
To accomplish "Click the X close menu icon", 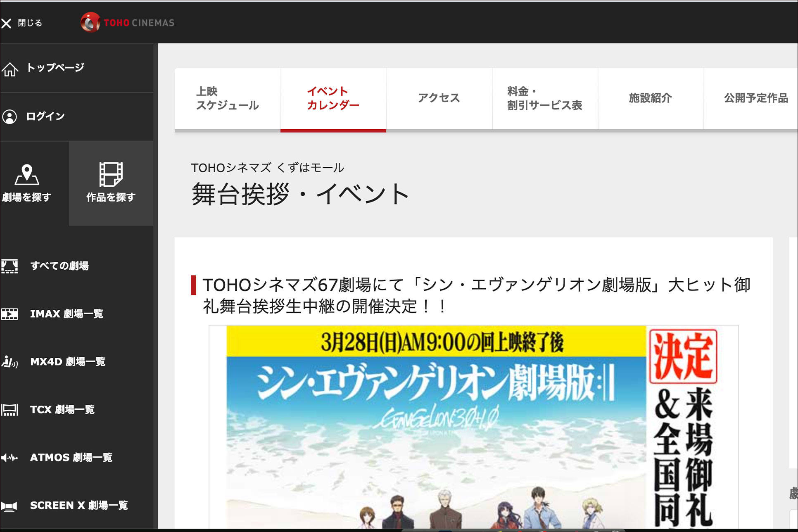I will [6, 24].
